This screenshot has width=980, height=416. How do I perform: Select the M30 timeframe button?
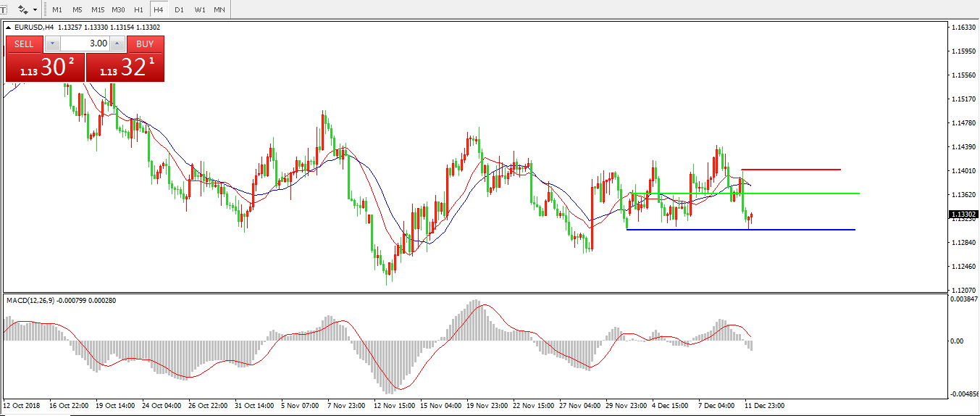click(x=118, y=9)
